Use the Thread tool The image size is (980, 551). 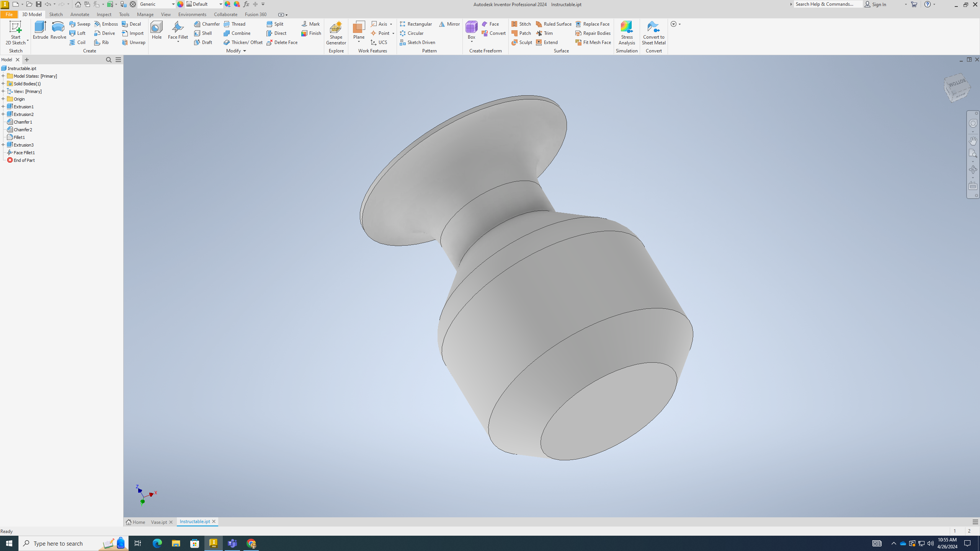(x=235, y=24)
